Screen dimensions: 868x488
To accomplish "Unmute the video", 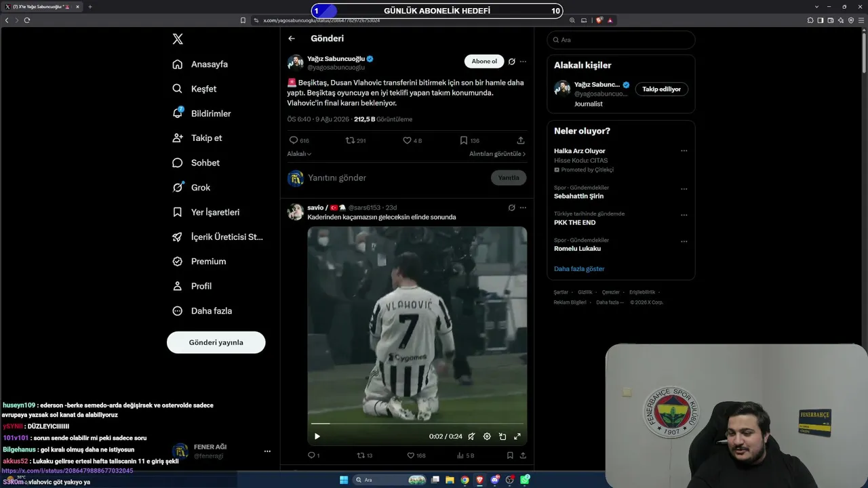I will point(471,436).
